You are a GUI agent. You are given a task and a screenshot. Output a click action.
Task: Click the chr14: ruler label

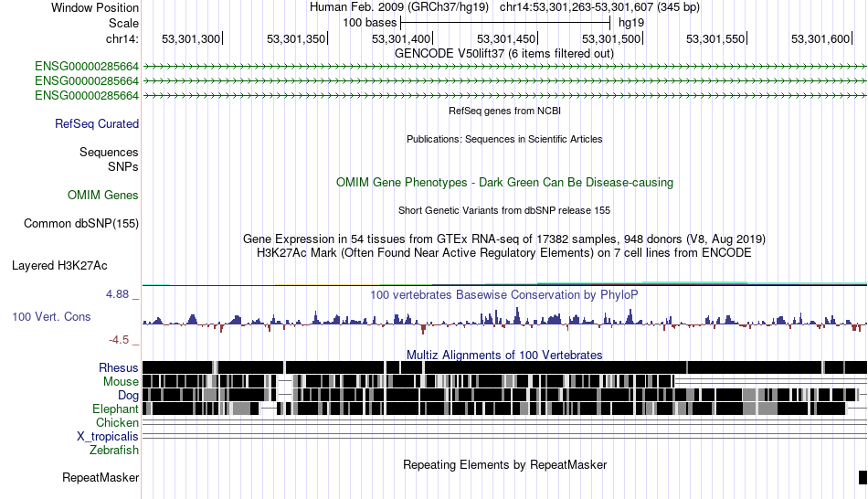122,38
